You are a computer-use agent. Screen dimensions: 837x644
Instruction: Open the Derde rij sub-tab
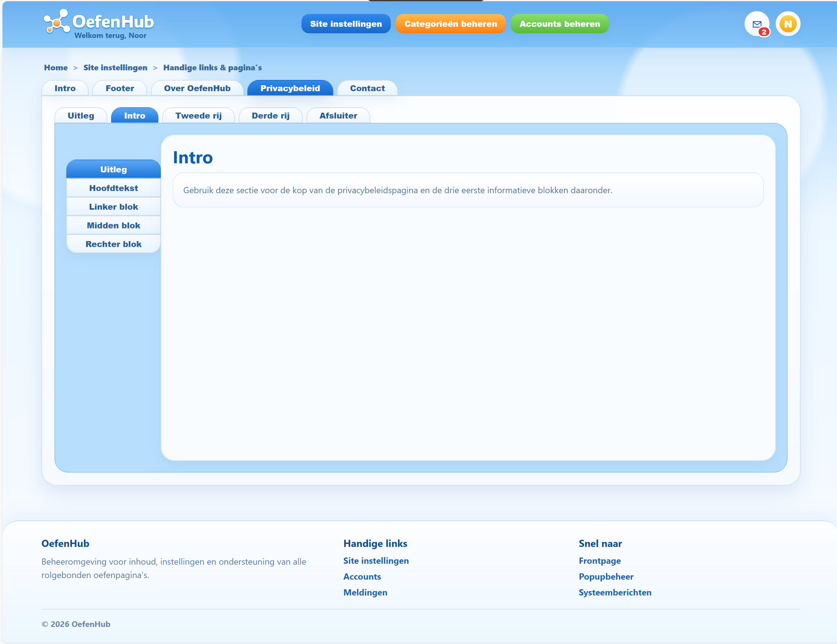coord(270,115)
